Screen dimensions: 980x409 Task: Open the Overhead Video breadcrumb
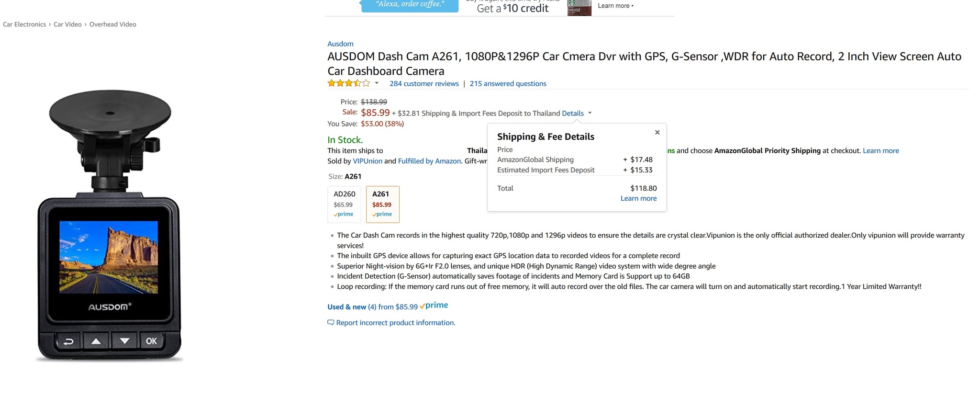click(112, 24)
